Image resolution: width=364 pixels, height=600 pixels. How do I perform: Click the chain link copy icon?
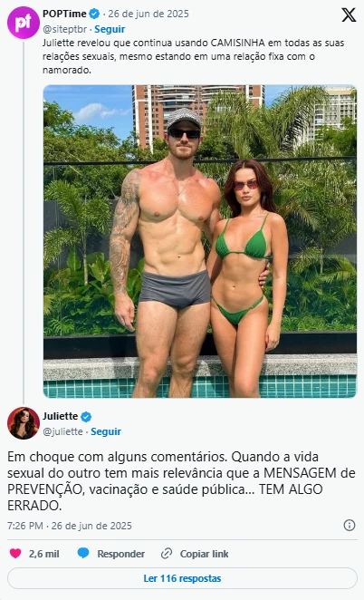click(x=167, y=554)
